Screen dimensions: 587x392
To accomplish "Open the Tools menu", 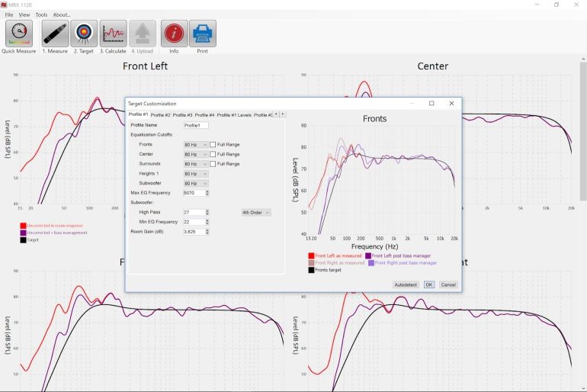I will (41, 14).
